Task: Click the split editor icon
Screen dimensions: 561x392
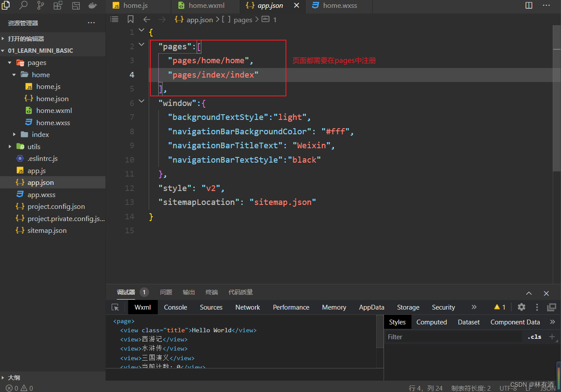Action: pos(529,6)
